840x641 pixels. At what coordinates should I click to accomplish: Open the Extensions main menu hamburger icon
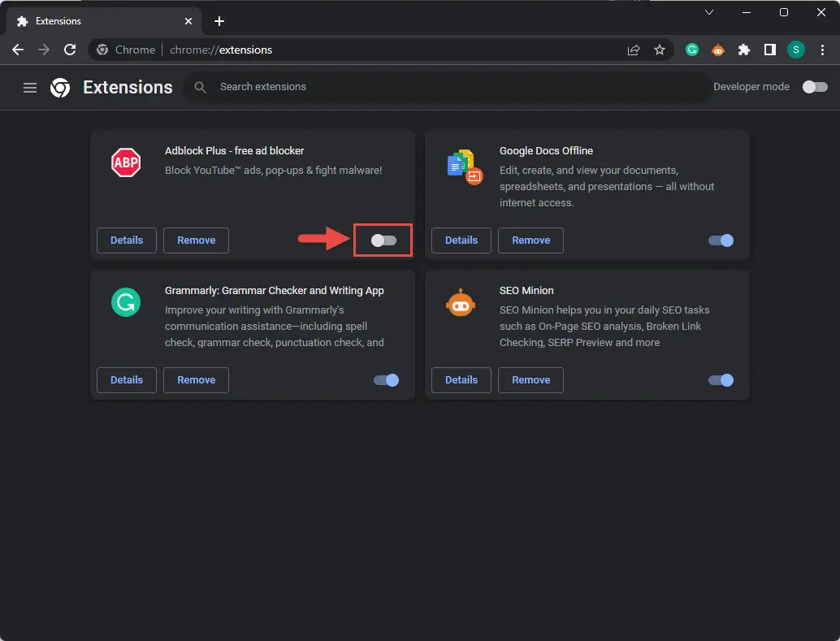click(x=30, y=88)
